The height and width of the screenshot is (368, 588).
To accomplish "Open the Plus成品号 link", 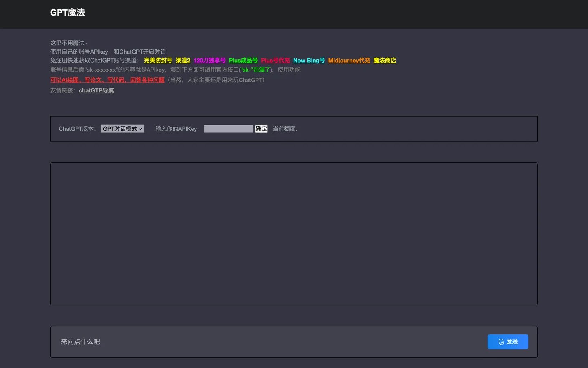I will (x=243, y=61).
